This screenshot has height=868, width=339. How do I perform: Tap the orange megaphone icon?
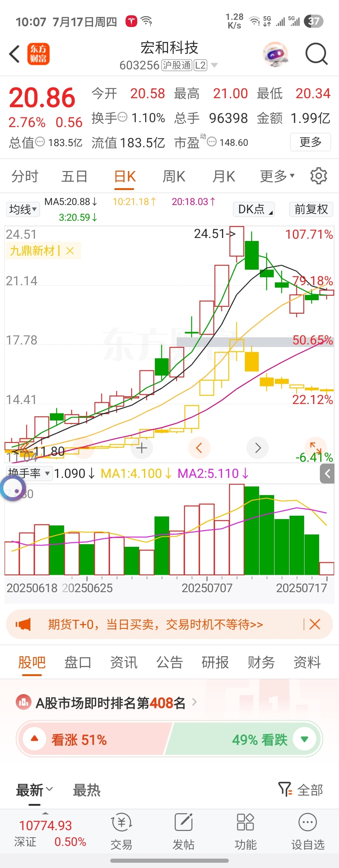pyautogui.click(x=23, y=624)
